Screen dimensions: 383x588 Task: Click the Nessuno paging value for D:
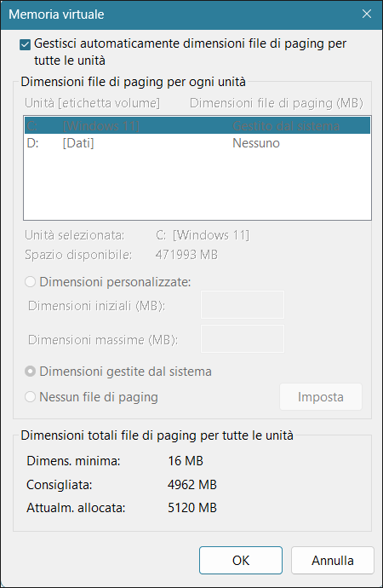coord(256,143)
